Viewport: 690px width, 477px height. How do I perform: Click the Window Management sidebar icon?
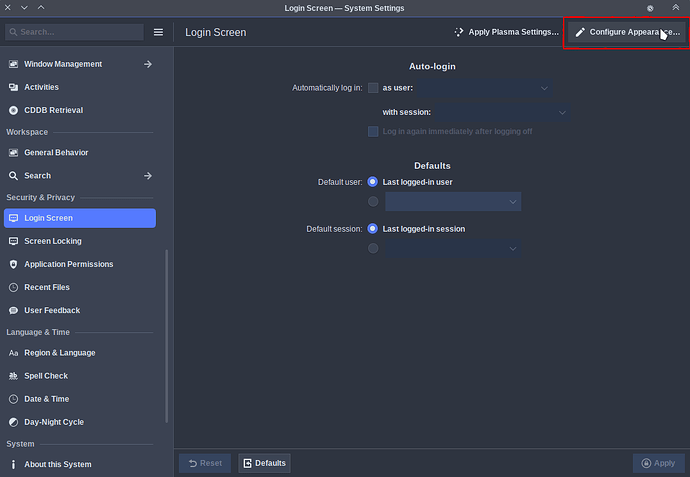(14, 64)
